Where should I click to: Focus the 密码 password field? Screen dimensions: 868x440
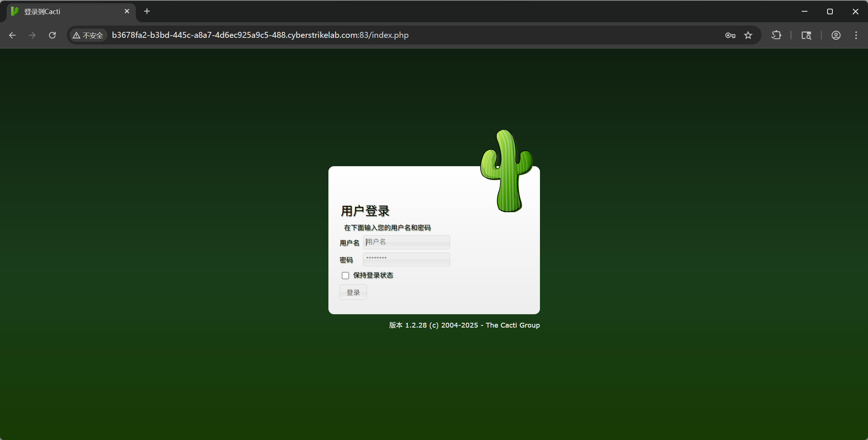[x=406, y=259]
